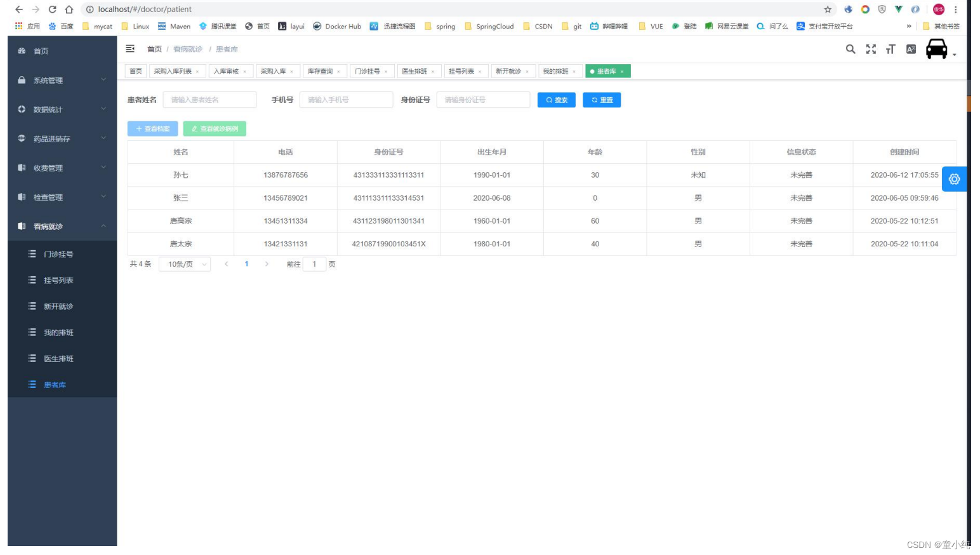
Task: Select 患者库 in the sidebar submenu
Action: [x=62, y=385]
